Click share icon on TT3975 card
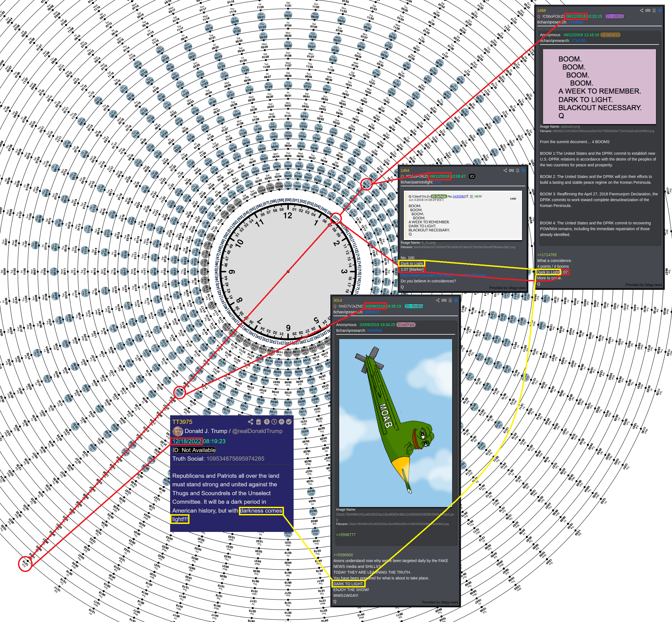This screenshot has height=622, width=672. point(250,422)
